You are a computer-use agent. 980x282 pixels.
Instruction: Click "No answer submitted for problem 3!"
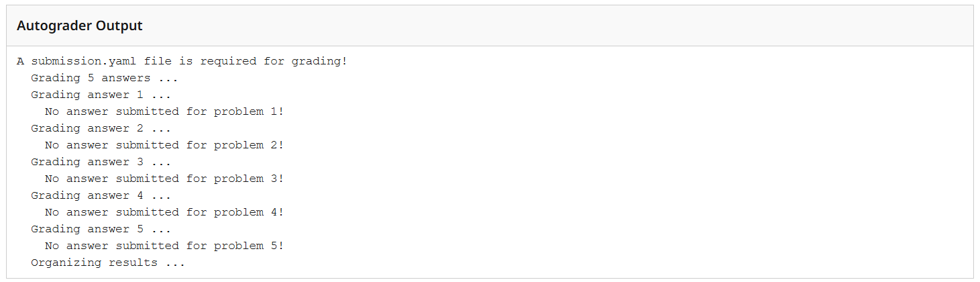pyautogui.click(x=164, y=179)
